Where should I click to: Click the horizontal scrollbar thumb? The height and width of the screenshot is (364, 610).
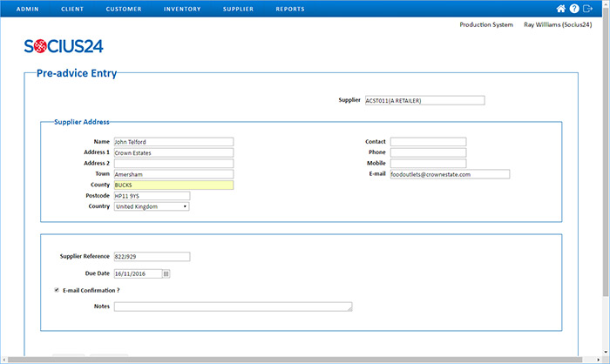pyautogui.click(x=295, y=361)
